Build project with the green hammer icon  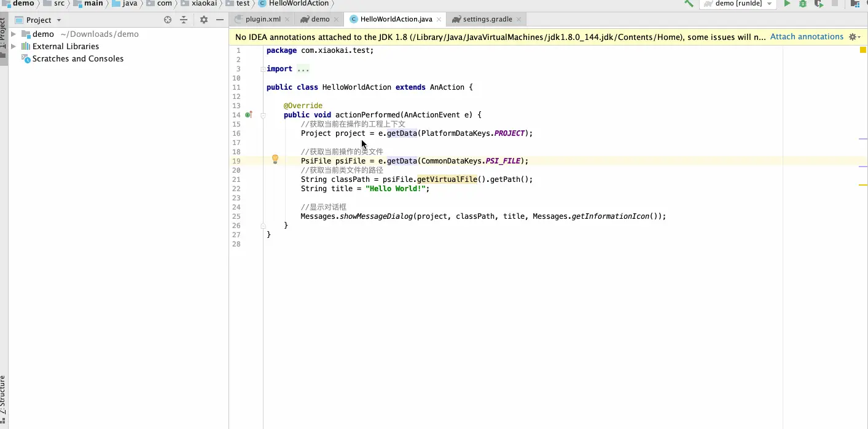point(689,3)
